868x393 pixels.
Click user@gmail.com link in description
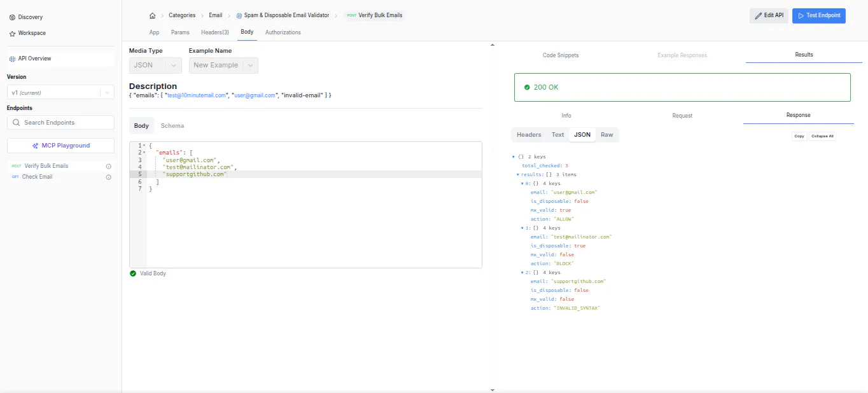(255, 95)
